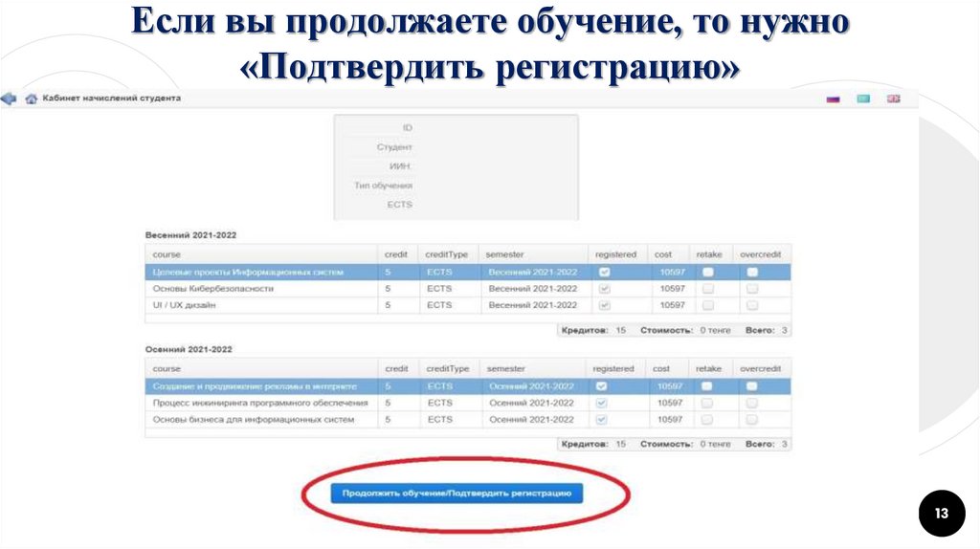Click the Студент field in info panel
The image size is (980, 549).
[x=394, y=147]
